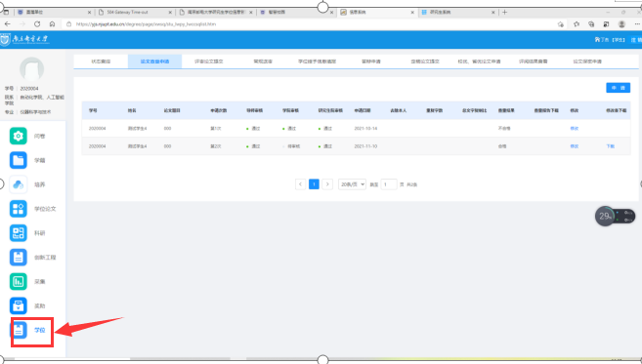Close the 504 Gateway Time-out tab
The height and width of the screenshot is (364, 642).
pos(171,13)
